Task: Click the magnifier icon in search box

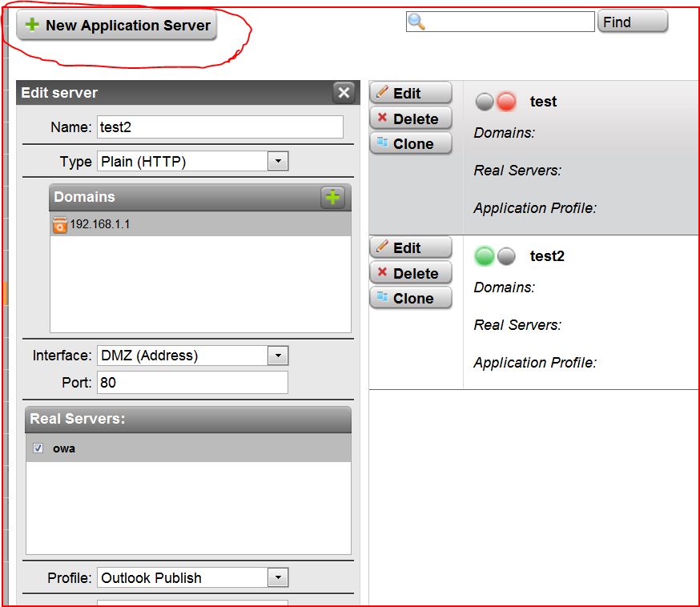Action: [416, 22]
